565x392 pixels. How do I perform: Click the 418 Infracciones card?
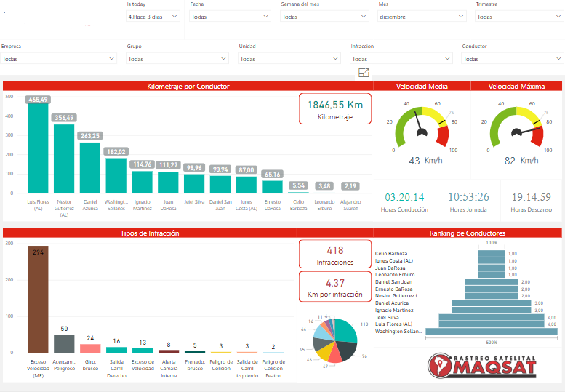[334, 254]
